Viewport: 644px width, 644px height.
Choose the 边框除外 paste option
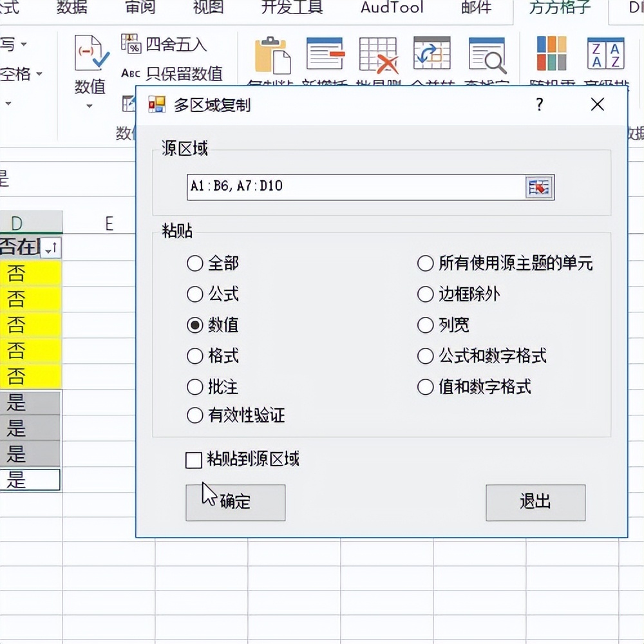tap(426, 294)
